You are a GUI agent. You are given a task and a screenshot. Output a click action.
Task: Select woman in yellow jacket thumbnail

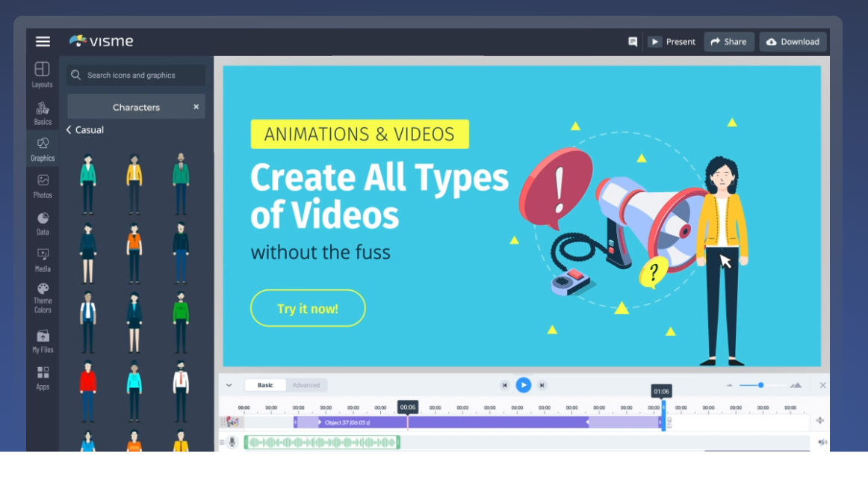pyautogui.click(x=134, y=184)
